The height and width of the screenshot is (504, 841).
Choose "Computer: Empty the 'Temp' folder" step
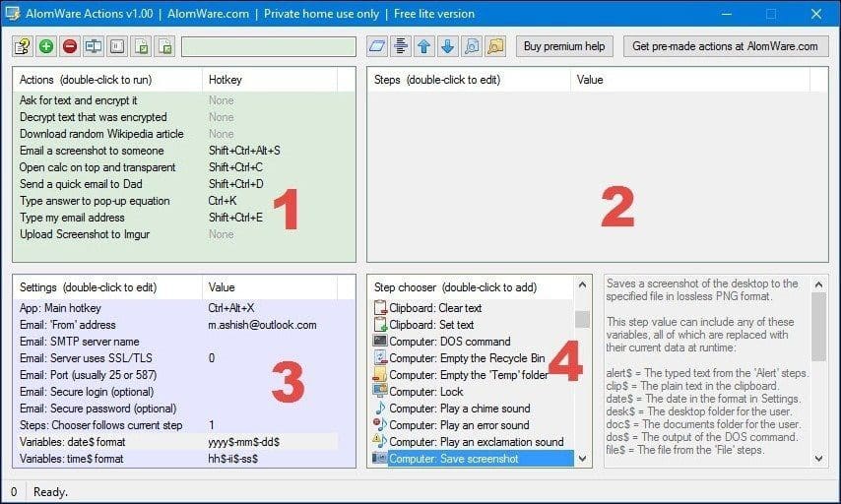click(468, 375)
